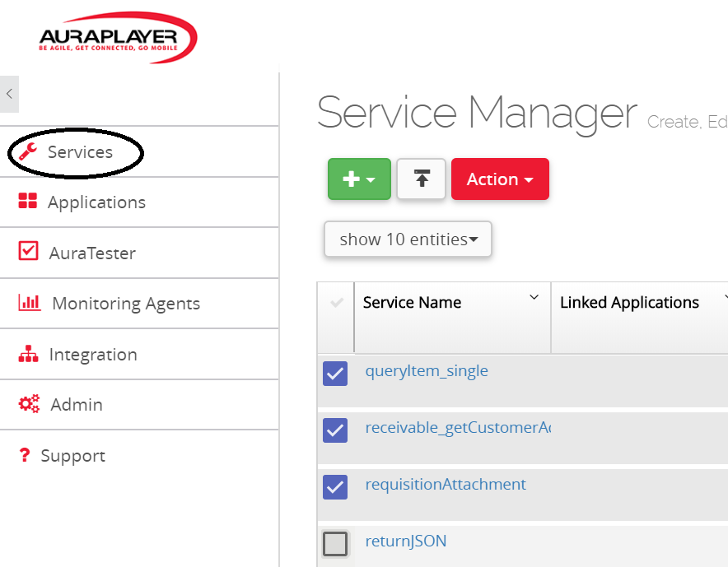Open the Services menu item
728x567 pixels.
point(81,152)
